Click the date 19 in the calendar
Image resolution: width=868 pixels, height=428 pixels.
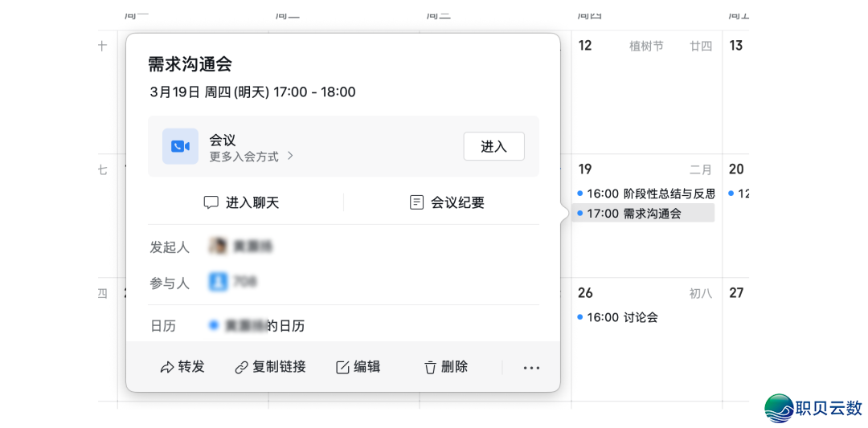pos(585,169)
